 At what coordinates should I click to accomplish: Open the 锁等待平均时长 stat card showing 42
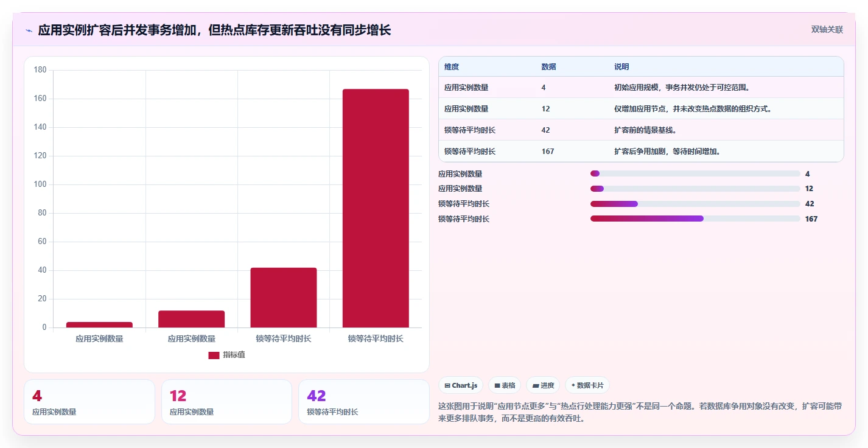(364, 402)
